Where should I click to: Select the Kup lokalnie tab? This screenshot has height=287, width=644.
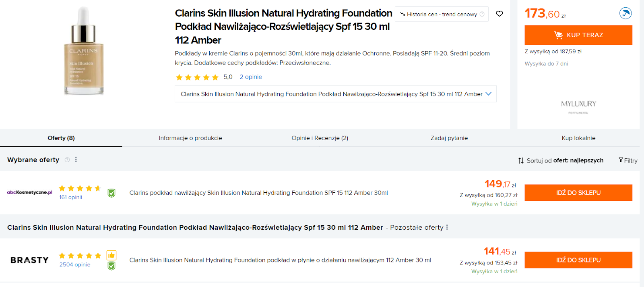coord(578,138)
